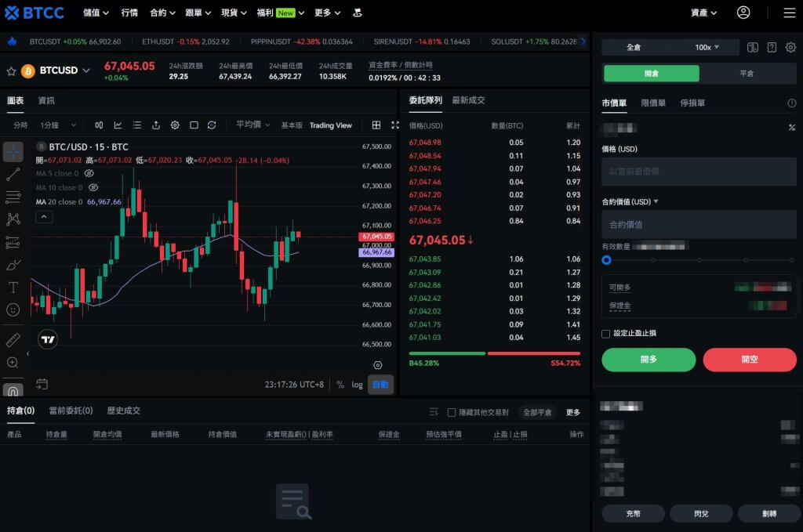Open the user account profile icon
This screenshot has width=803, height=532.
743,13
